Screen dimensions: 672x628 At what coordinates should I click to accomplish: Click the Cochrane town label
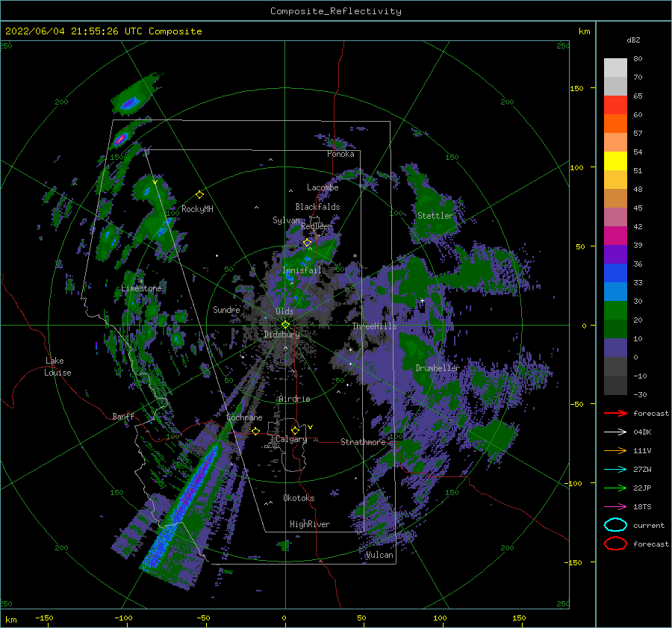coord(244,417)
